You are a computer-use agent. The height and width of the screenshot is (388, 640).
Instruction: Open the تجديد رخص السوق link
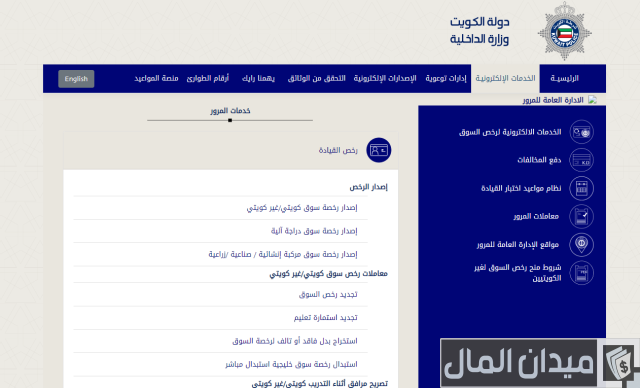(x=328, y=294)
